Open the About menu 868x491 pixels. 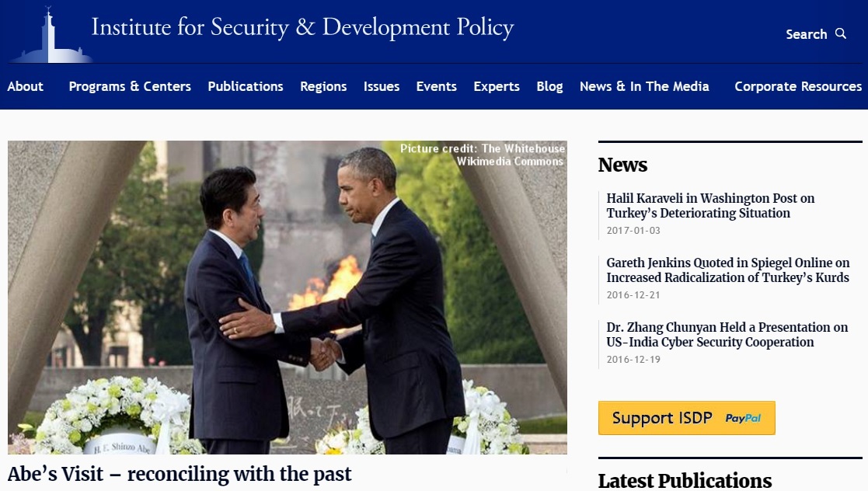pyautogui.click(x=25, y=86)
